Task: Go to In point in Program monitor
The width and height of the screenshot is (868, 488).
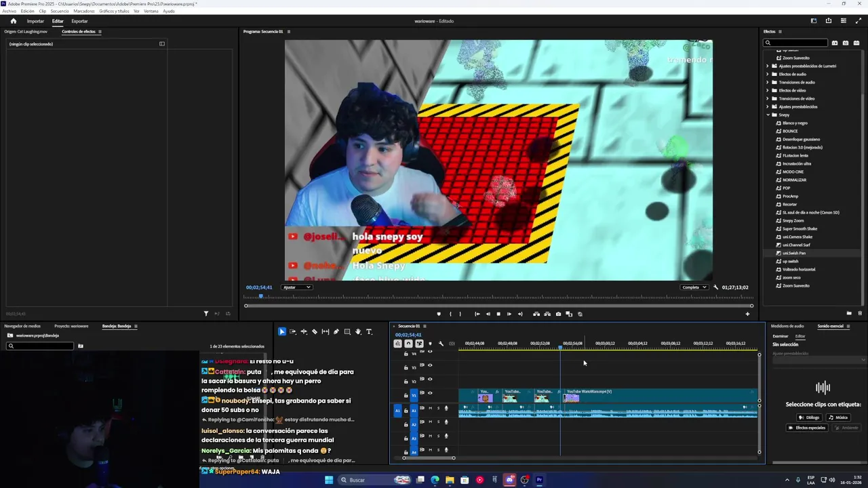Action: (477, 314)
